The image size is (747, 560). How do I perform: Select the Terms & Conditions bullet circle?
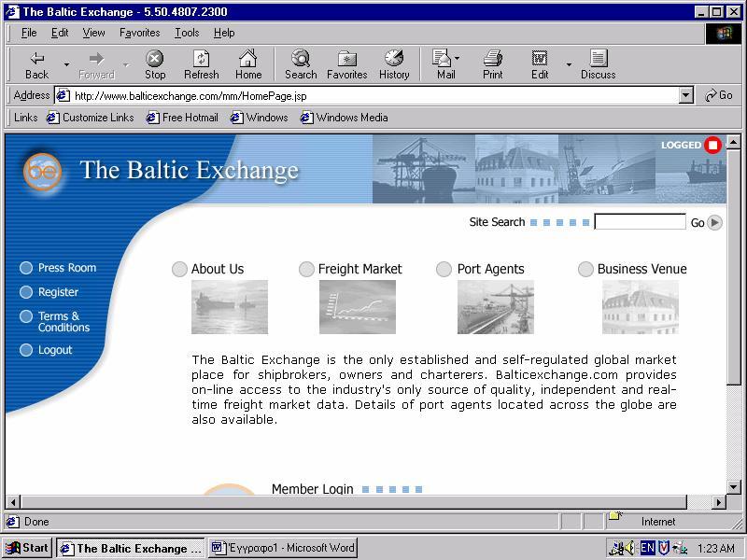[x=26, y=316]
